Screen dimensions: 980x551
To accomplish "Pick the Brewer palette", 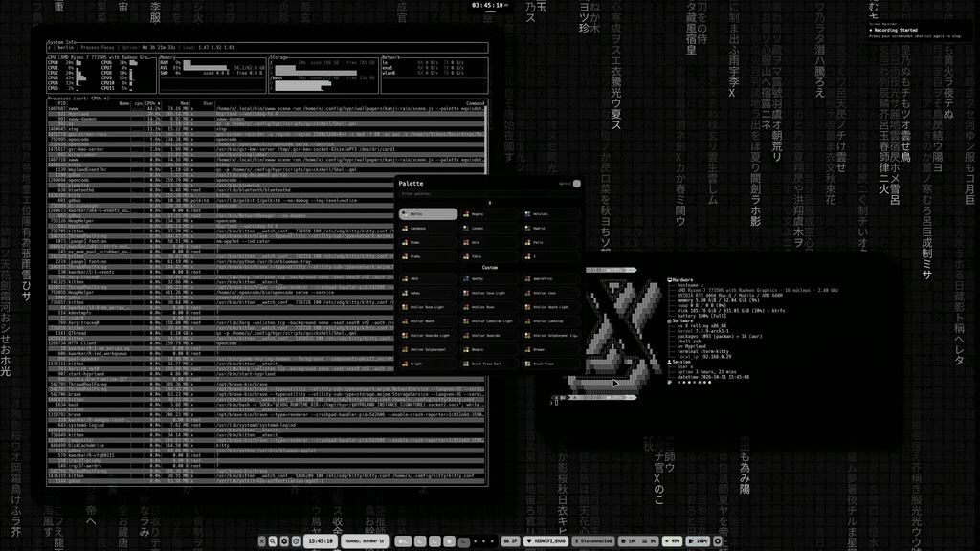I will [x=550, y=350].
